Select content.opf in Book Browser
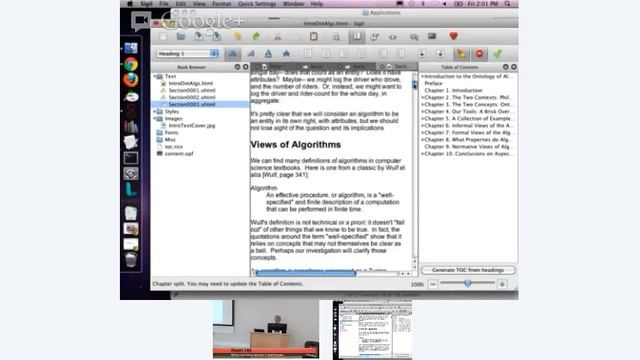Screen dimensions: 640x360 (179, 154)
